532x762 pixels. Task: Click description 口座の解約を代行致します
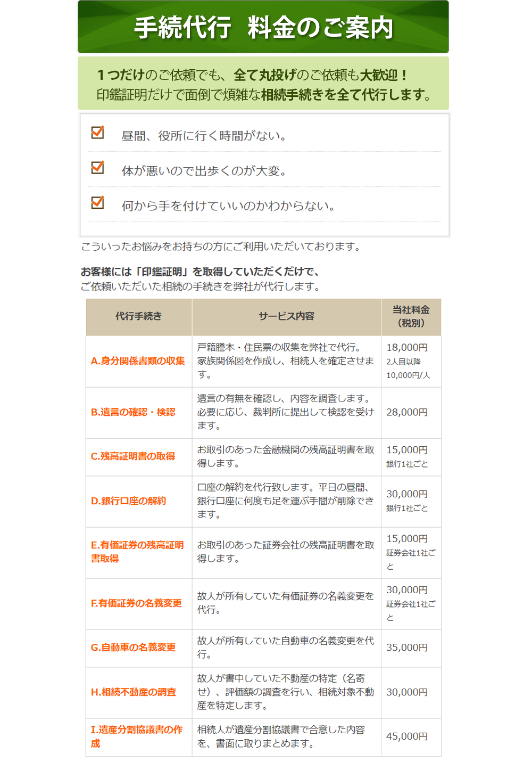click(286, 501)
